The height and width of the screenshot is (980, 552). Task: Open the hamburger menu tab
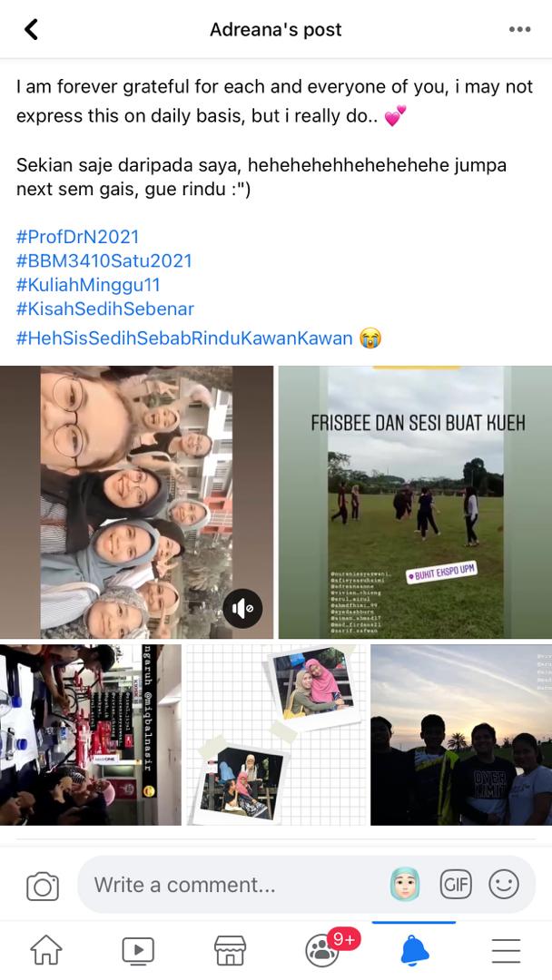tap(506, 951)
